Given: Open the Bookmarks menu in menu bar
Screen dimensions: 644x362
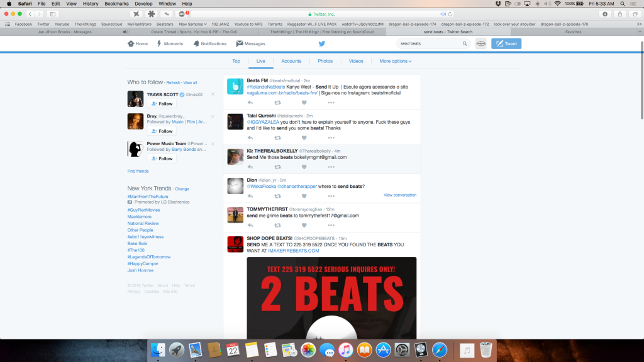Looking at the screenshot, I should 116,4.
